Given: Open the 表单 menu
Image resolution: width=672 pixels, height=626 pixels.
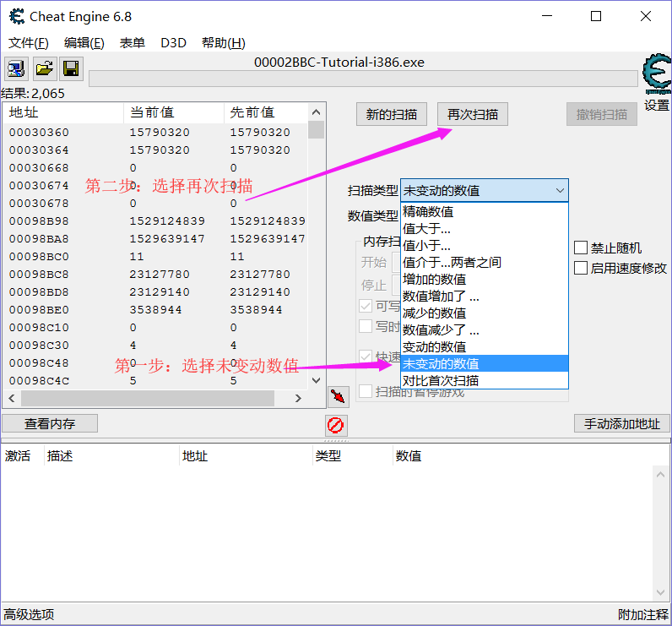Looking at the screenshot, I should coord(132,43).
